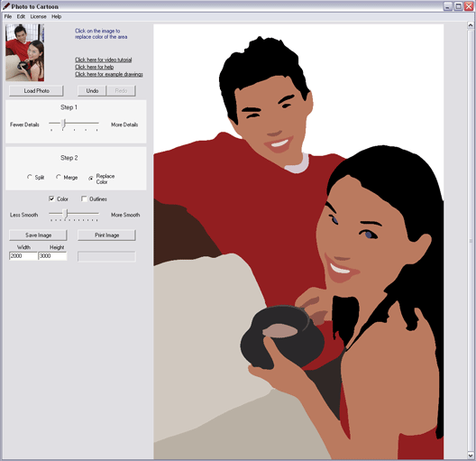The width and height of the screenshot is (476, 461).
Task: Open the example drawings link
Action: 109,74
